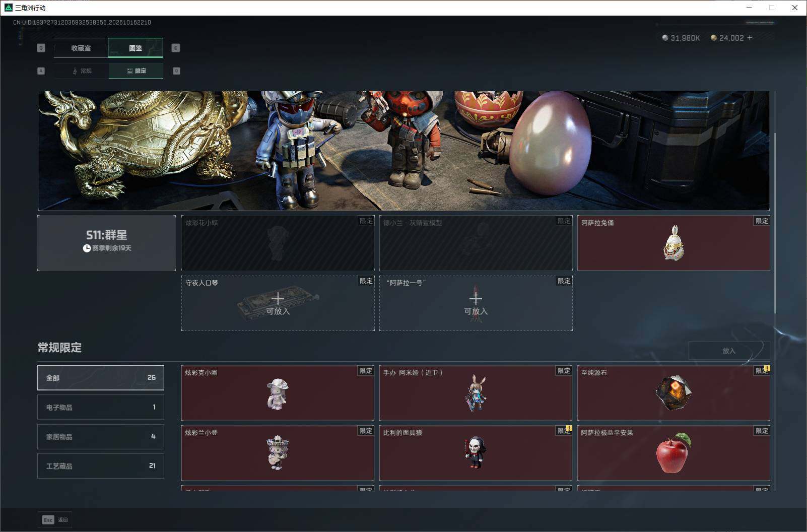Click the E key hint icon
Viewport: 807px width, 532px height.
pos(176,48)
